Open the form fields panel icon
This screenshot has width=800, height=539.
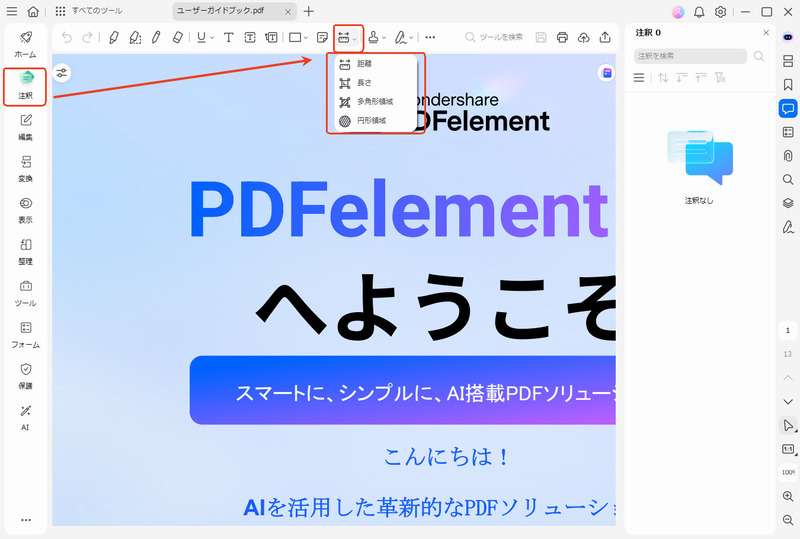(x=788, y=132)
